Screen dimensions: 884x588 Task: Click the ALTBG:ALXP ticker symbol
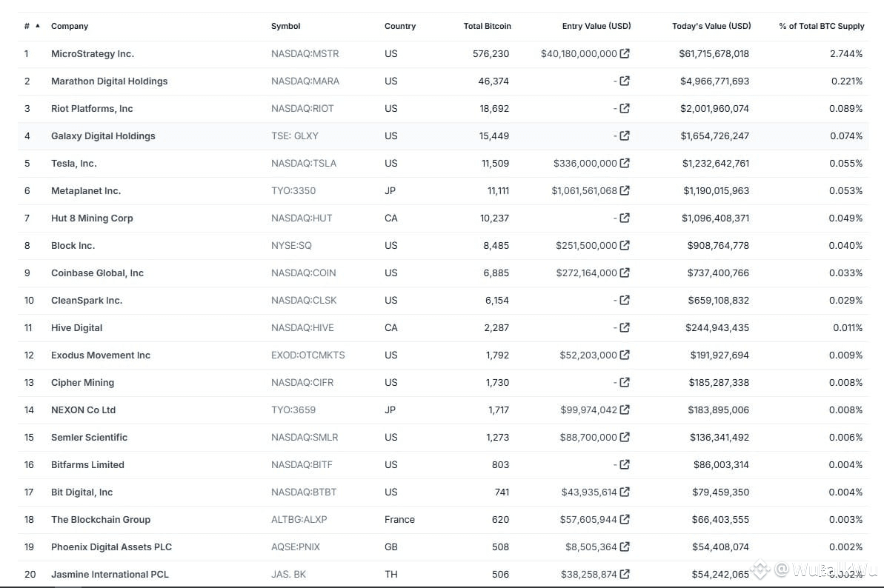(299, 519)
